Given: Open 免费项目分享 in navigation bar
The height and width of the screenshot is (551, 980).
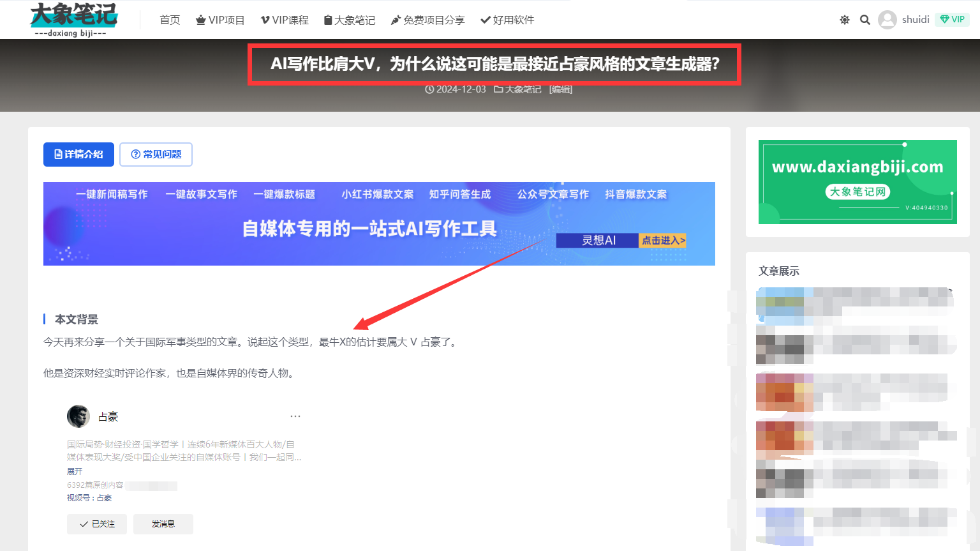Looking at the screenshot, I should point(427,20).
